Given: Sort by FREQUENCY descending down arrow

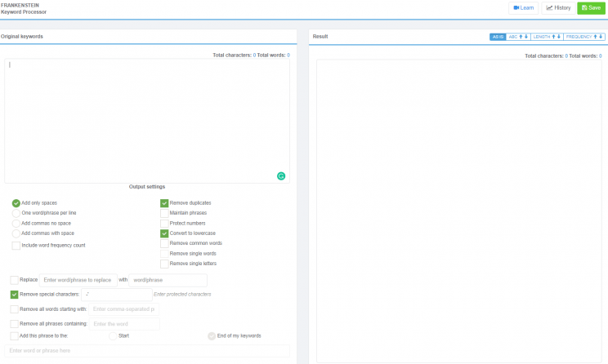Looking at the screenshot, I should [601, 37].
